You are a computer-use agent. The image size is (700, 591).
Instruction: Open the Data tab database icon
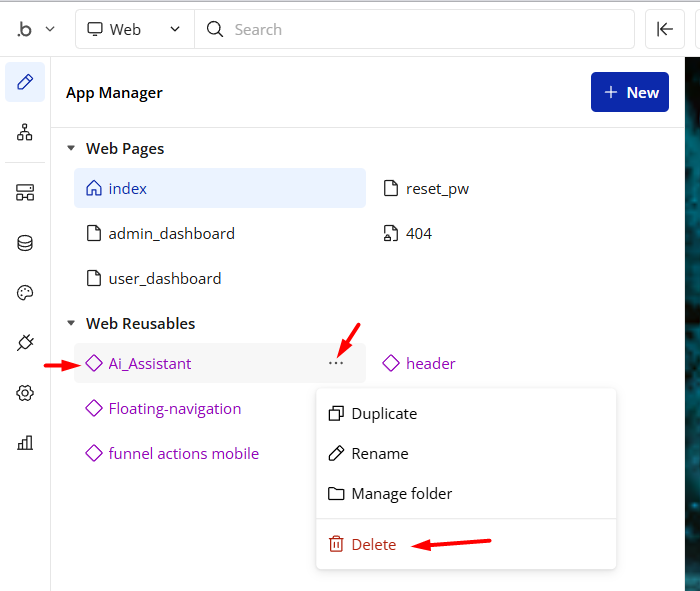pyautogui.click(x=25, y=243)
